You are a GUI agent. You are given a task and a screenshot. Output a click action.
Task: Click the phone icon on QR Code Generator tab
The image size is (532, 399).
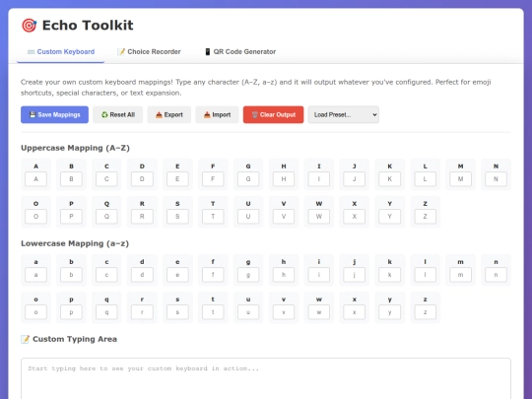pyautogui.click(x=208, y=52)
